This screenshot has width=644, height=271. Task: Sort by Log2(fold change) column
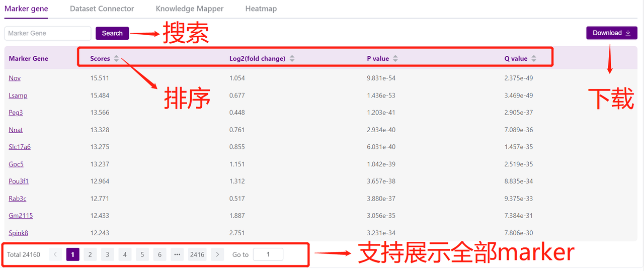[x=292, y=59]
